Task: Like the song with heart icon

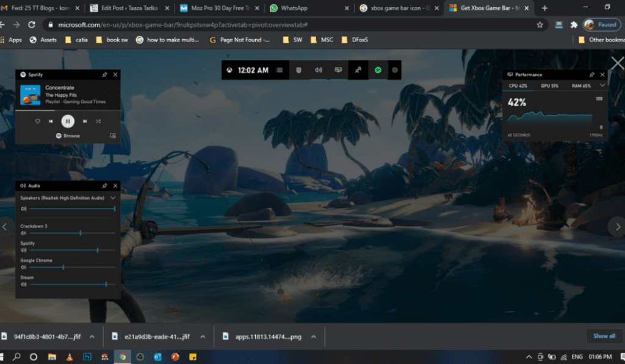Action: click(37, 121)
